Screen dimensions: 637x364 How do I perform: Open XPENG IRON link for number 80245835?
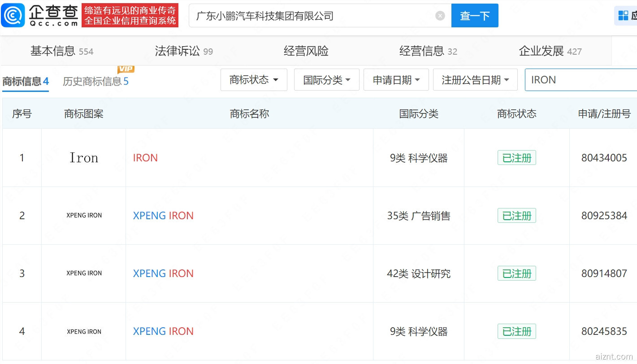(163, 331)
